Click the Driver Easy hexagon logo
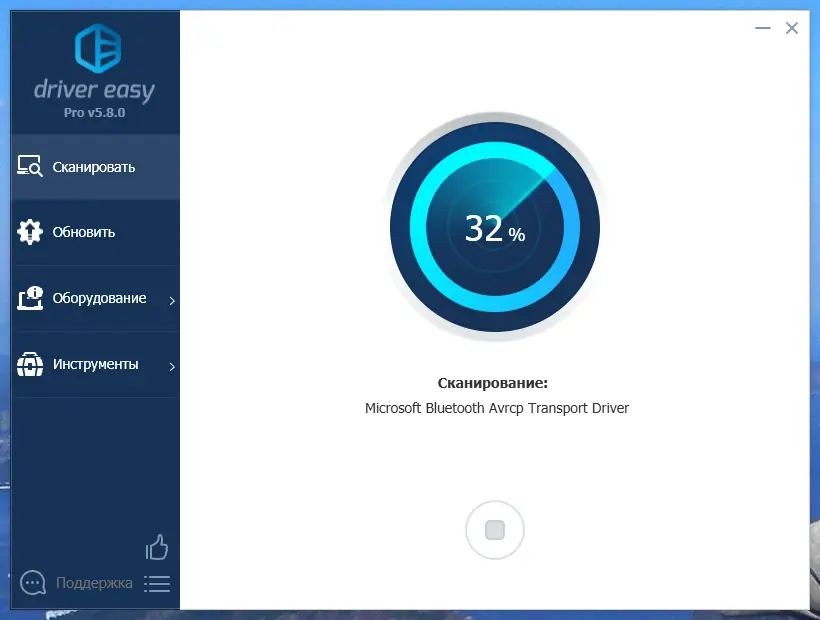Image resolution: width=820 pixels, height=620 pixels. [98, 48]
